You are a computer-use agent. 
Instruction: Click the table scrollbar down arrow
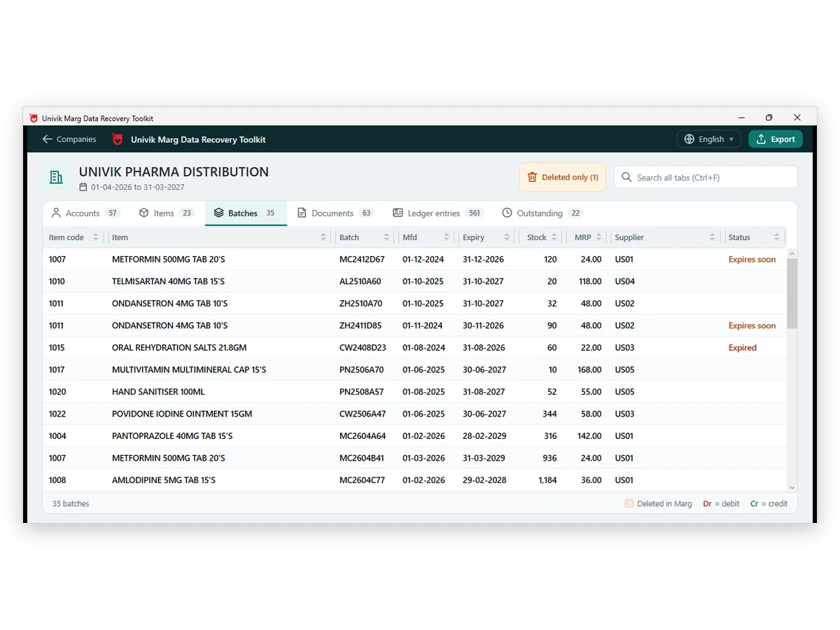click(x=792, y=488)
